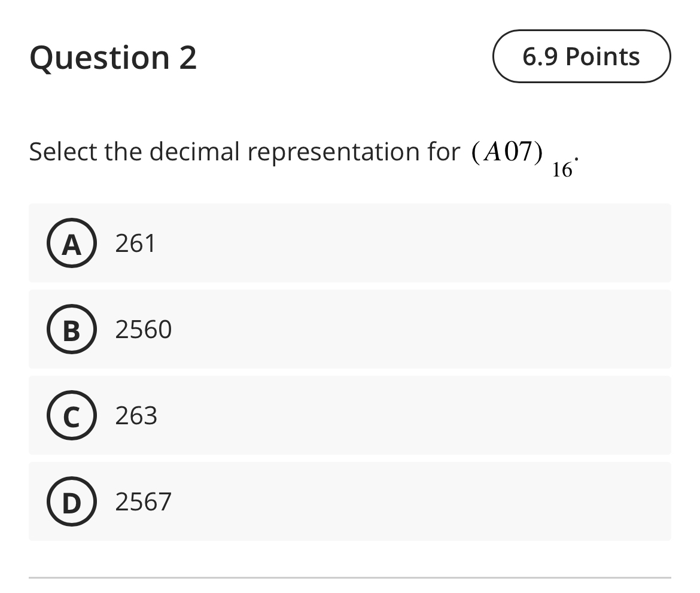
Task: Click the answer row containing 2560
Action: pos(349,329)
